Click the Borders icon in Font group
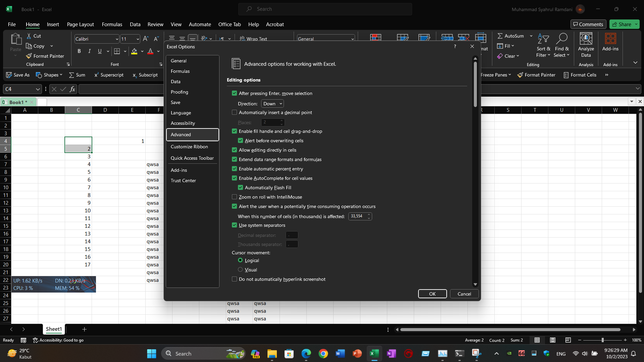 pyautogui.click(x=117, y=51)
